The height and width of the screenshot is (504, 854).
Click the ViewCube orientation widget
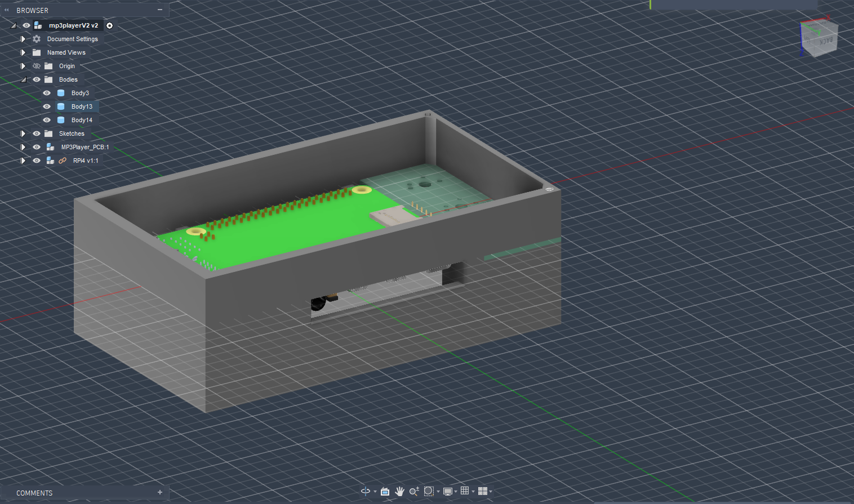click(819, 38)
